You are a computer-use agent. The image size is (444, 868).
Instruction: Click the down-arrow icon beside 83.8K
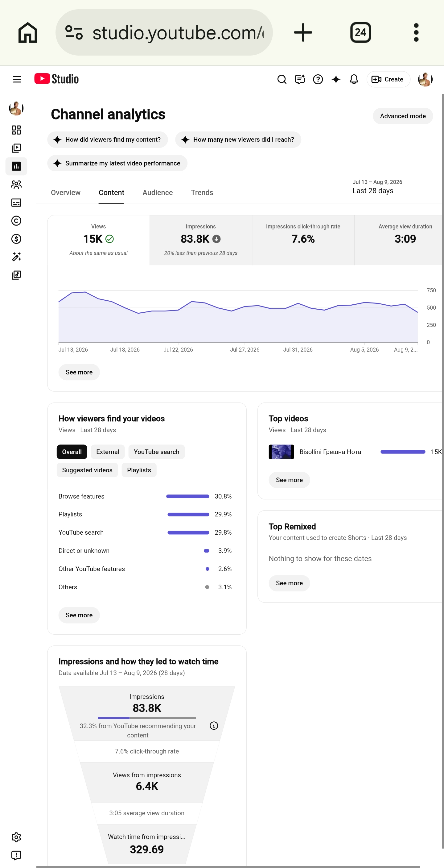[216, 239]
